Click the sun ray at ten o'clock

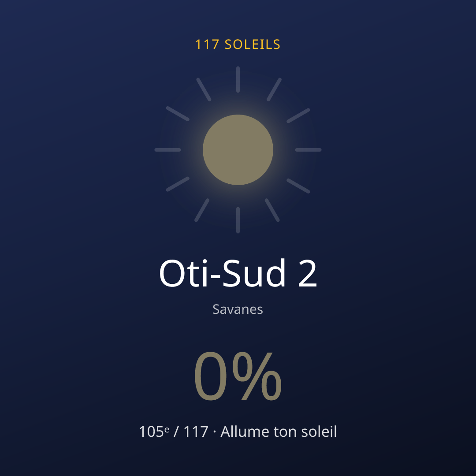pyautogui.click(x=178, y=114)
